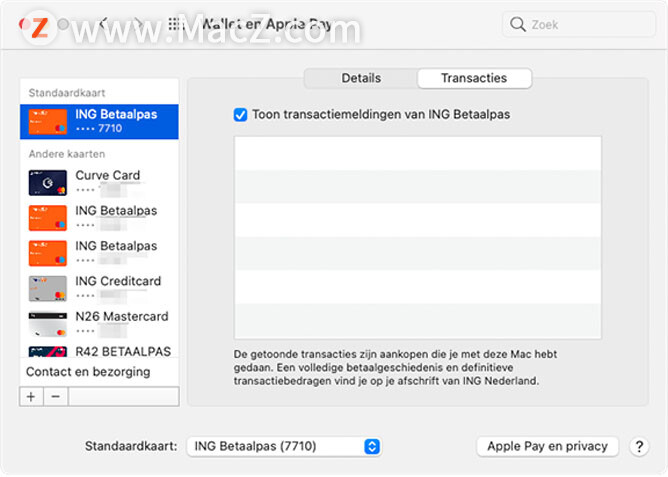Select the R42 BETAALPAS entry
668x477 pixels.
tap(99, 351)
